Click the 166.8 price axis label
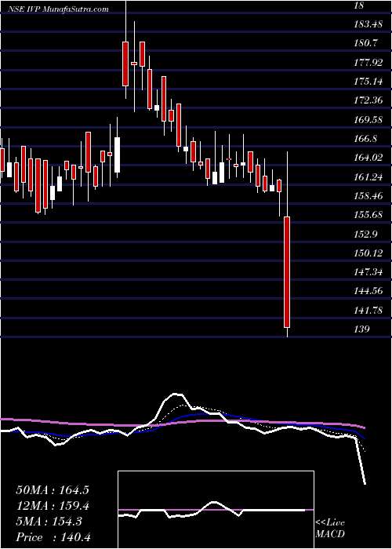This screenshot has height=549, width=392. (368, 139)
